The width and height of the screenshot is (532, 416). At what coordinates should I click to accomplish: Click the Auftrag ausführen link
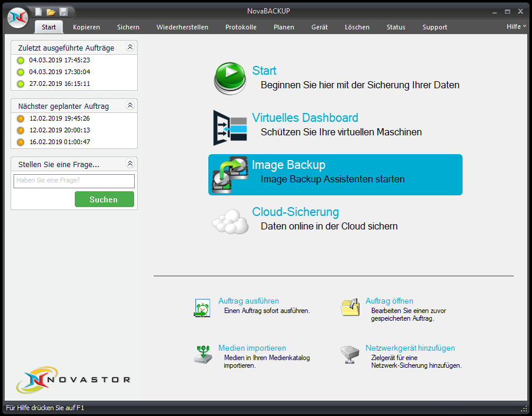point(248,301)
